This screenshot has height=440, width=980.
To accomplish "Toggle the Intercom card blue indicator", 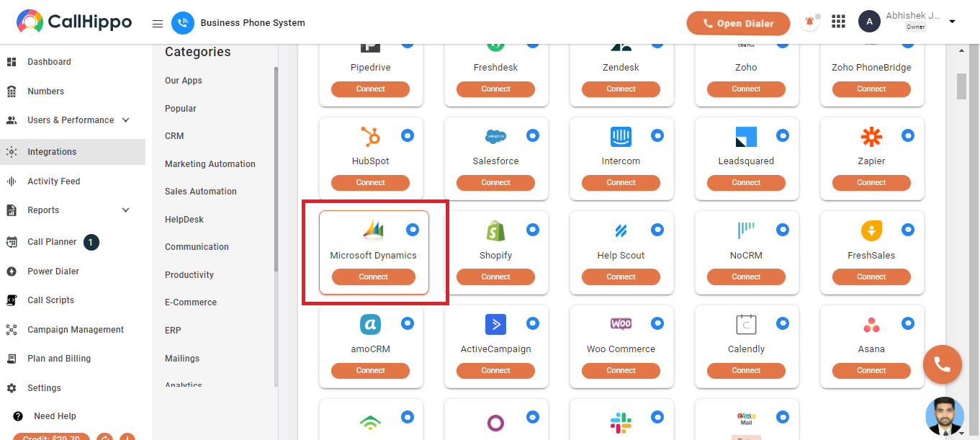I will pyautogui.click(x=657, y=135).
